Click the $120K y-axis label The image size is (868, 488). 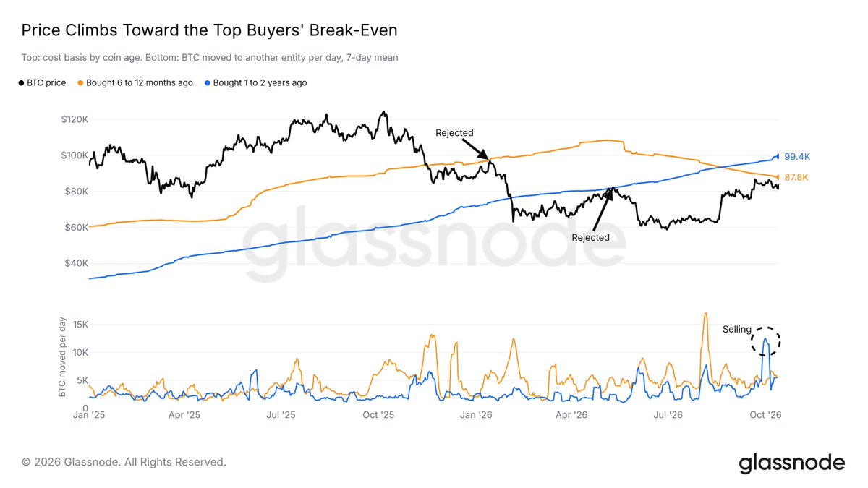click(74, 119)
